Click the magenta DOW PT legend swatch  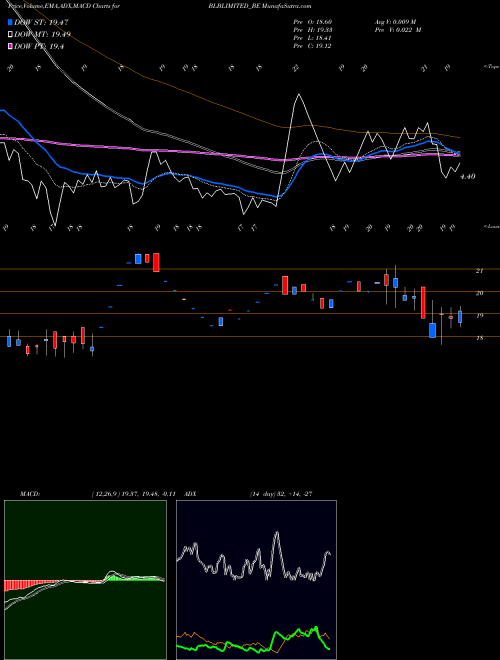(x=10, y=46)
